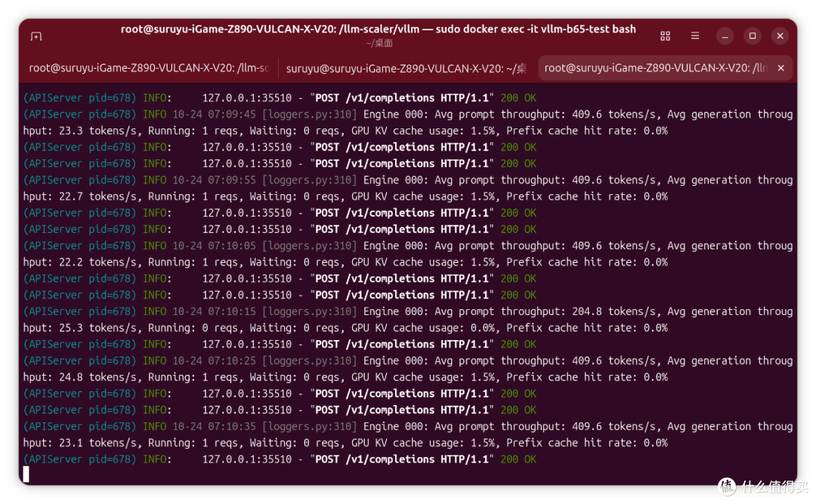Screen dimensions: 816x504
Task: Click the watermark logo at bottom right
Action: click(x=727, y=487)
